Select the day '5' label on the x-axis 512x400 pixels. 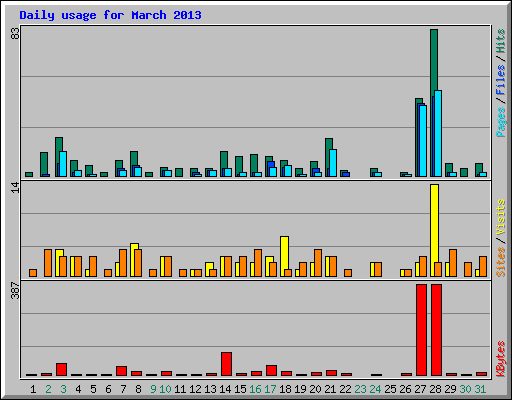93,389
